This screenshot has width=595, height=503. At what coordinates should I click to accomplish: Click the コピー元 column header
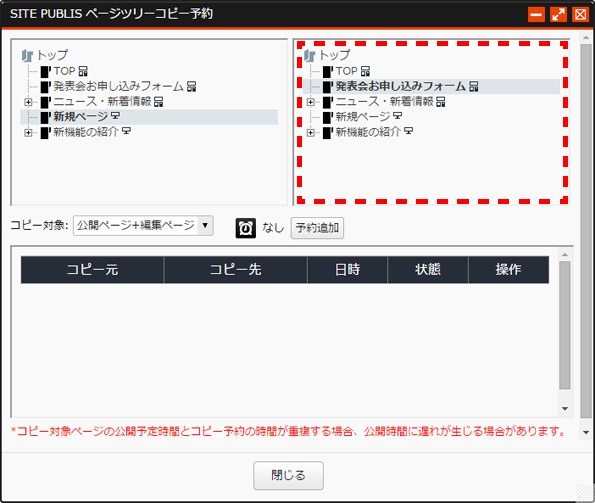coord(92,270)
